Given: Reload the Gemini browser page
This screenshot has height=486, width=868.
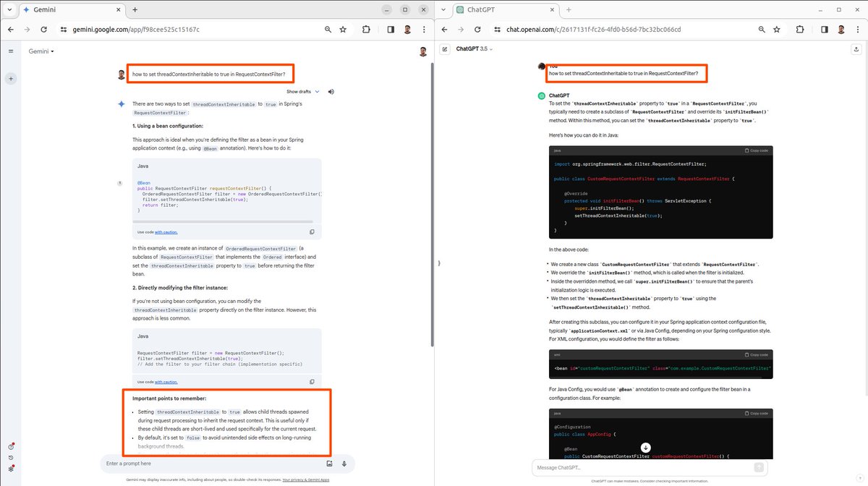Looking at the screenshot, I should 44,30.
